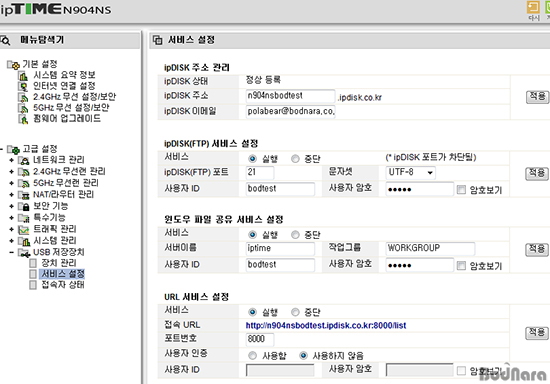Click the 접속자 상태 page icon
Image resolution: width=550 pixels, height=384 pixels.
[33, 285]
